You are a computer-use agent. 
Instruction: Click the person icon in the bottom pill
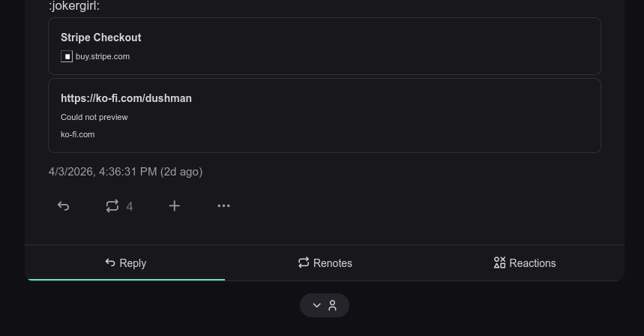333,305
